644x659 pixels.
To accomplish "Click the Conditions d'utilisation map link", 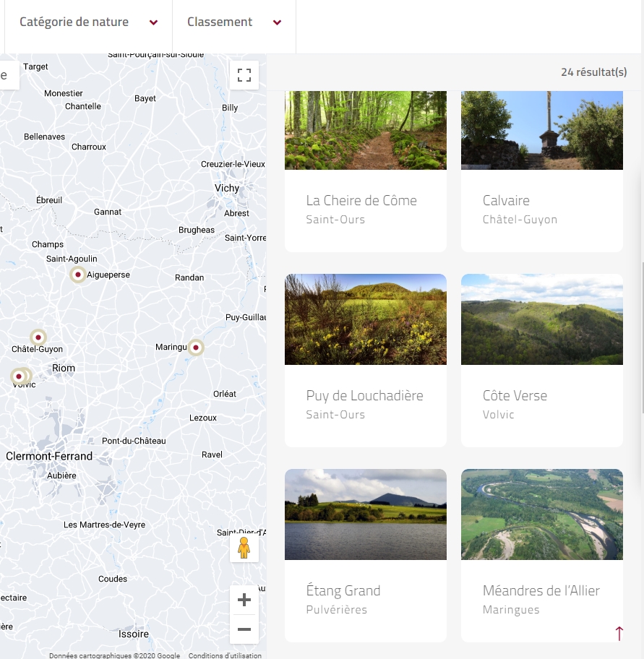I will (x=225, y=655).
